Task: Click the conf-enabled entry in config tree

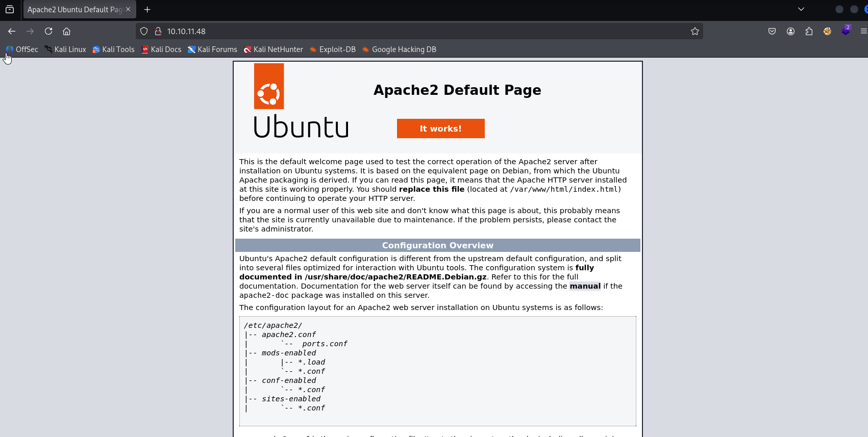Action: tap(289, 380)
